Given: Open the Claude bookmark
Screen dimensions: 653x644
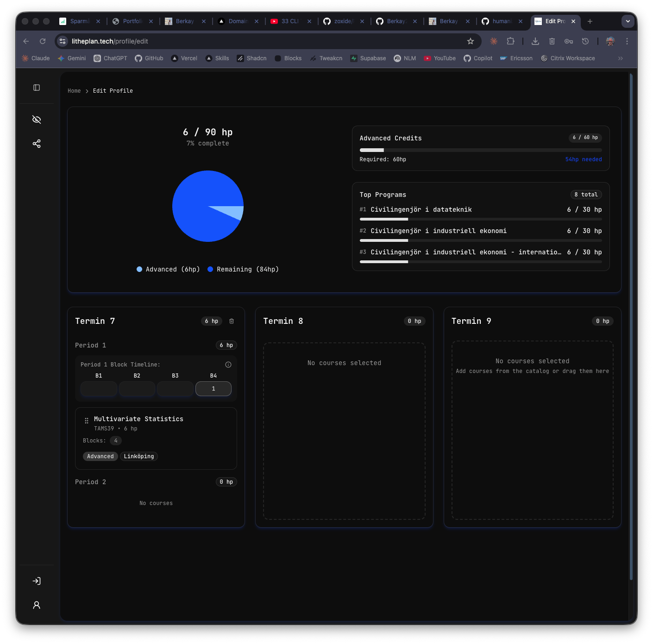Looking at the screenshot, I should (35, 58).
